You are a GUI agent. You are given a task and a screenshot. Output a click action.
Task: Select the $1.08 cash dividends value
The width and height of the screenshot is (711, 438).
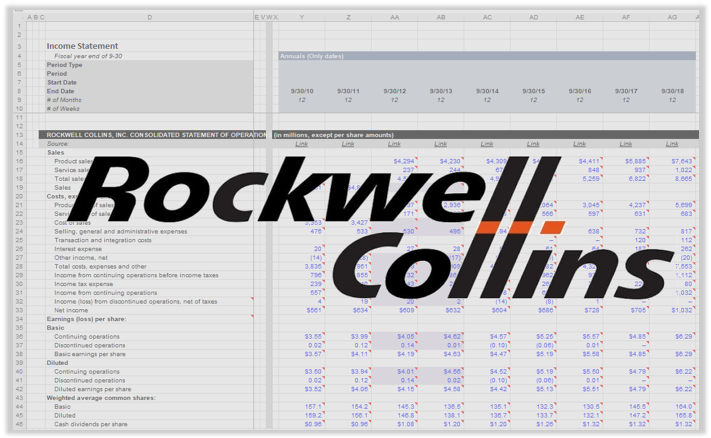pyautogui.click(x=406, y=424)
